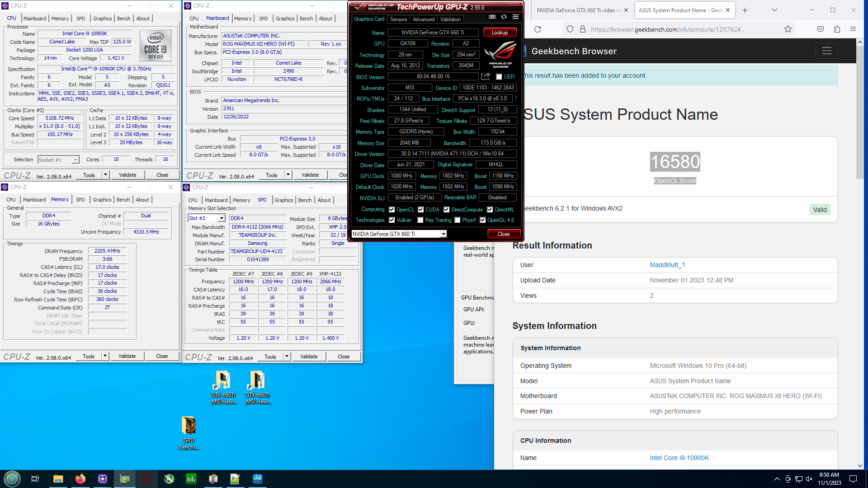Click the GPU-Z screenshot camera icon
This screenshot has width=868, height=488.
click(x=492, y=17)
